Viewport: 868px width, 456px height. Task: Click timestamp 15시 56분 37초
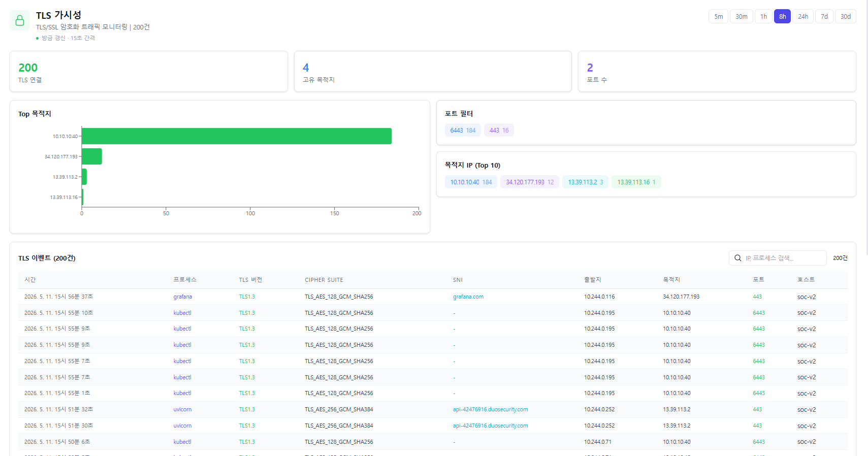click(58, 297)
